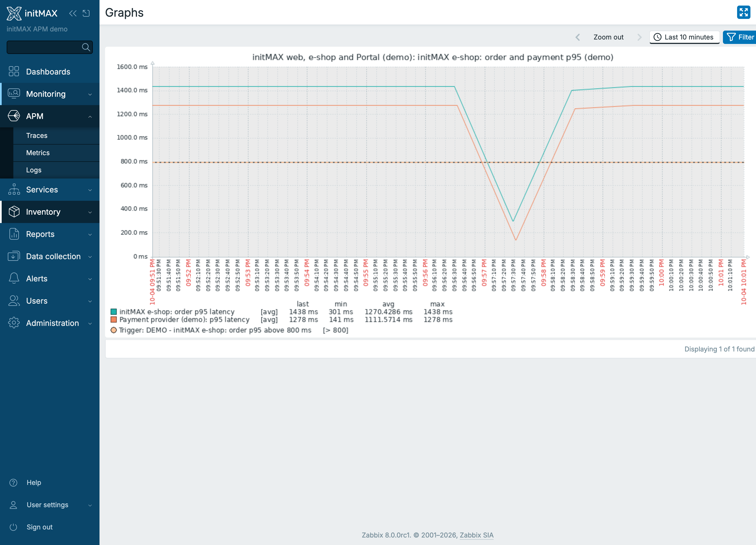Image resolution: width=756 pixels, height=545 pixels.
Task: Follow the Zabbix SIA link
Action: [476, 535]
